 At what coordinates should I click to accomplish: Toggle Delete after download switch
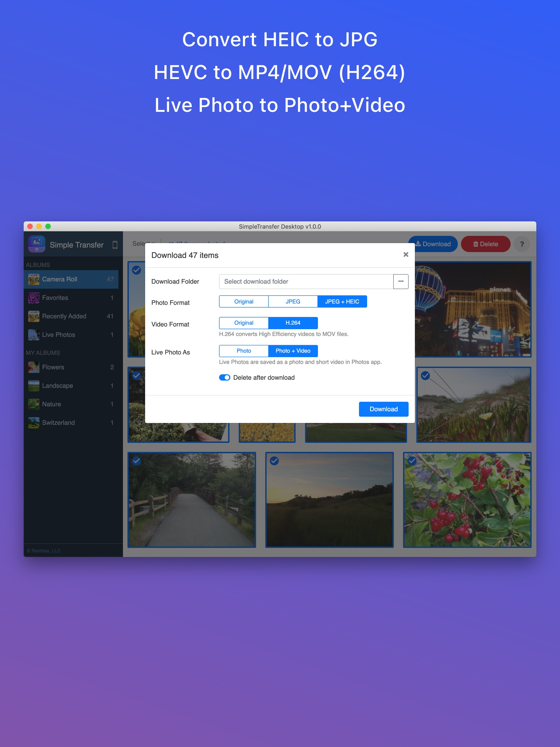pyautogui.click(x=224, y=378)
